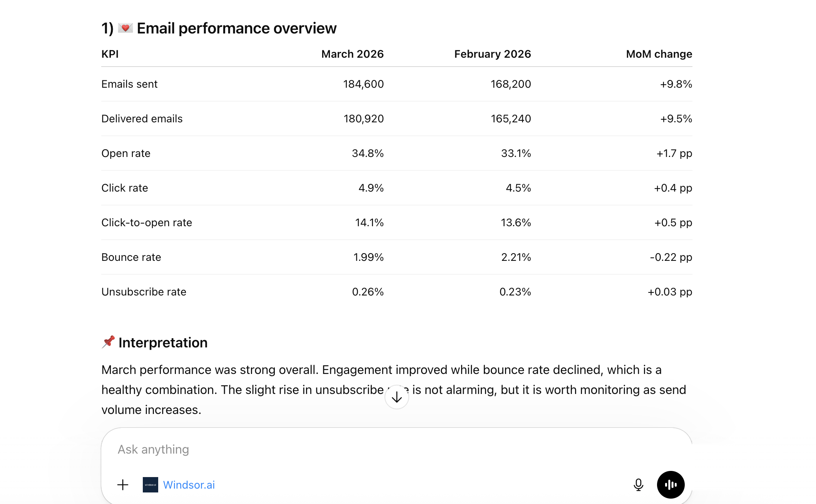
Task: Click the +9.8% MoM change cell
Action: tap(676, 84)
